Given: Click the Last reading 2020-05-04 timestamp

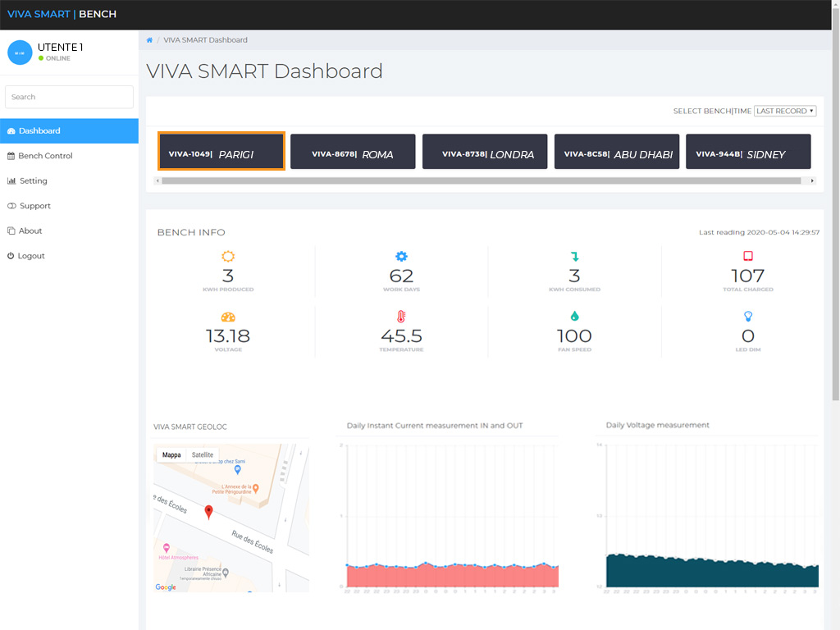Looking at the screenshot, I should coord(759,232).
